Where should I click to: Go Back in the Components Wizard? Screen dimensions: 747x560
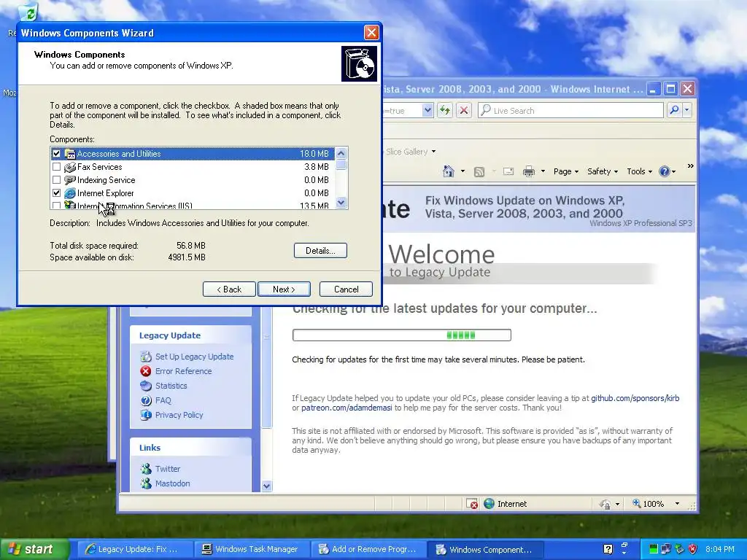click(229, 289)
